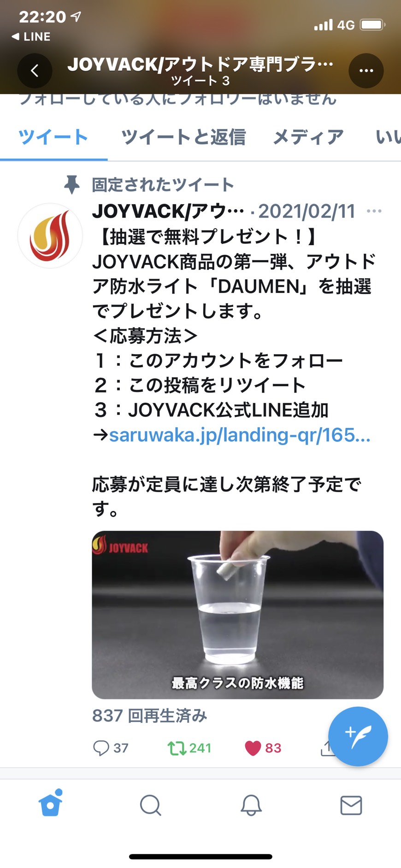Select the ツイート tab
This screenshot has width=401, height=868.
(x=53, y=137)
